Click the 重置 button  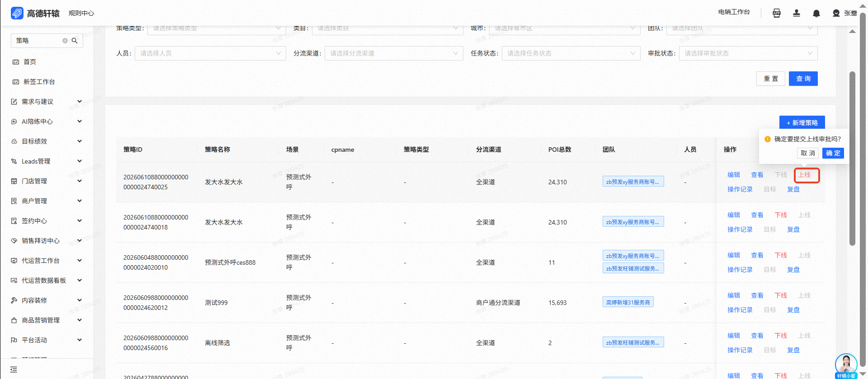[771, 79]
